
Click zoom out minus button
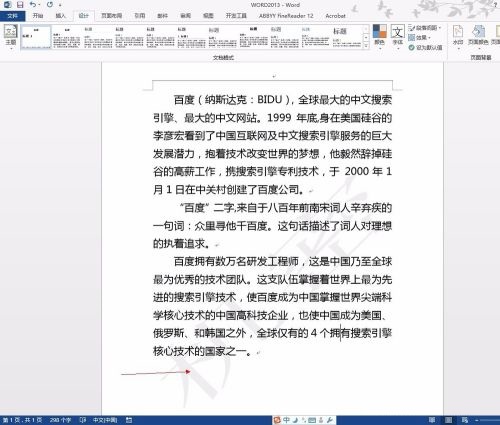[477, 420]
